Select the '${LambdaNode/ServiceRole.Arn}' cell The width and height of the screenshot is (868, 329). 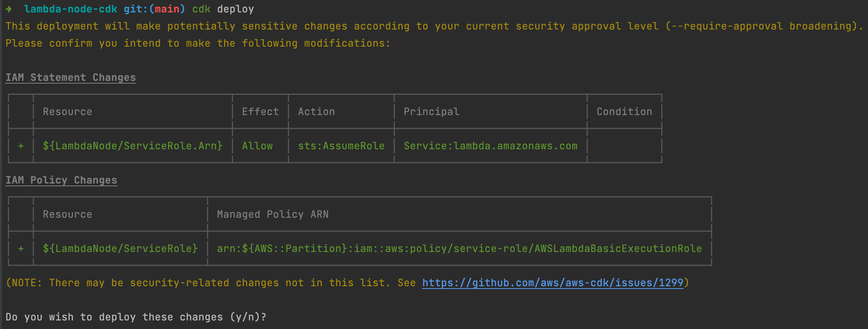click(133, 146)
